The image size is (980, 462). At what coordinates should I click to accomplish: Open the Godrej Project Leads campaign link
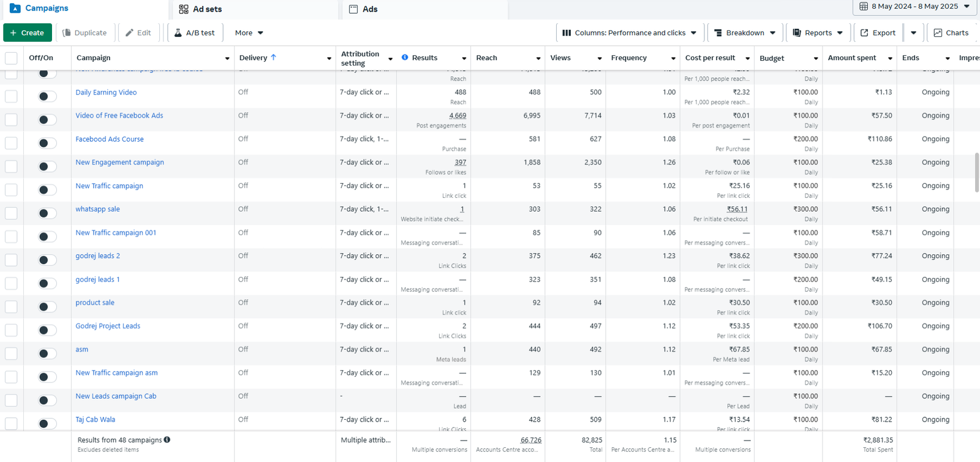[x=108, y=326]
